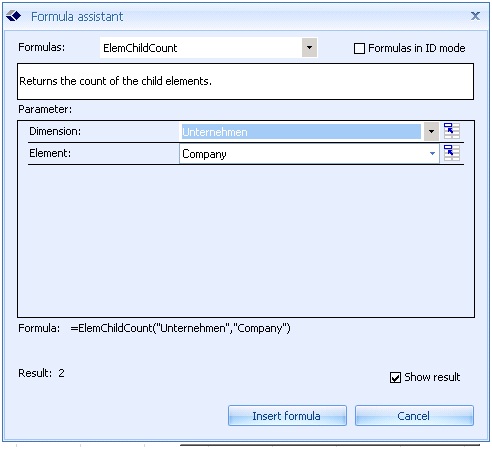This screenshot has height=449, width=492.
Task: Click the 'Show result' label text
Action: [x=432, y=377]
